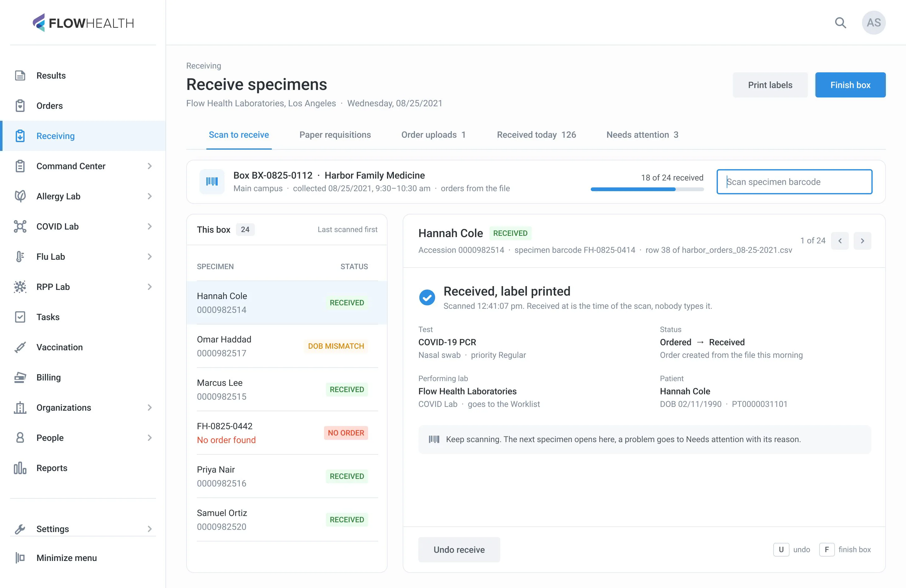Click the Billing icon

point(20,377)
